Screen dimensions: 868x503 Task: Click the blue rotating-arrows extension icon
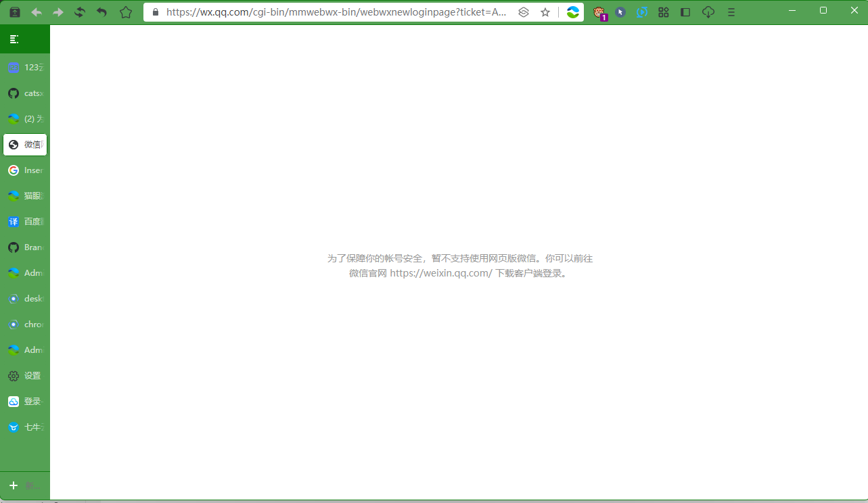point(643,12)
